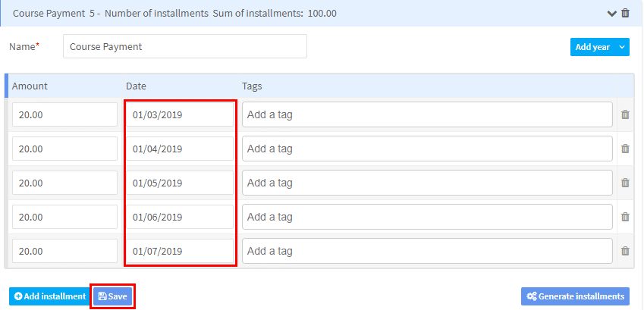
Task: Click the Add year button
Action: tap(592, 47)
